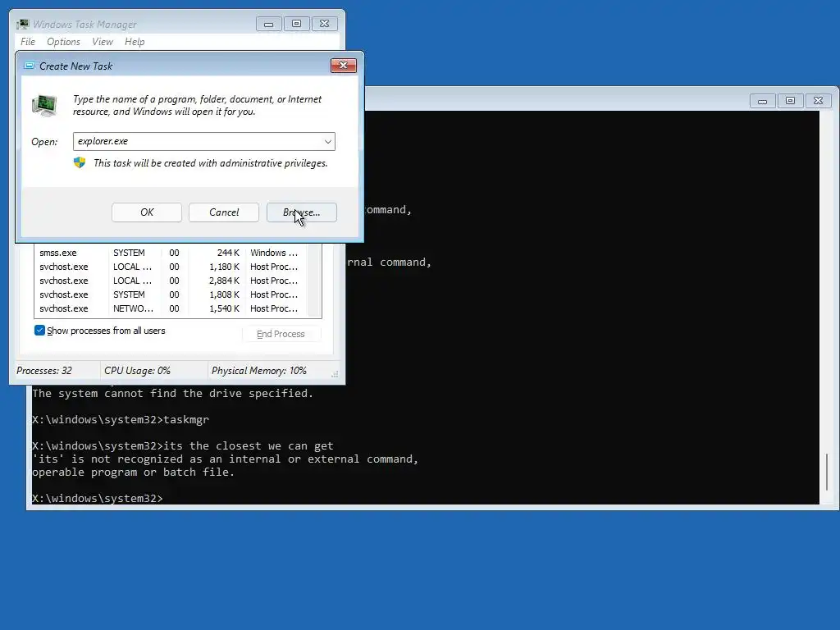This screenshot has height=630, width=840.
Task: Click the Task Manager resize grip
Action: (x=335, y=374)
